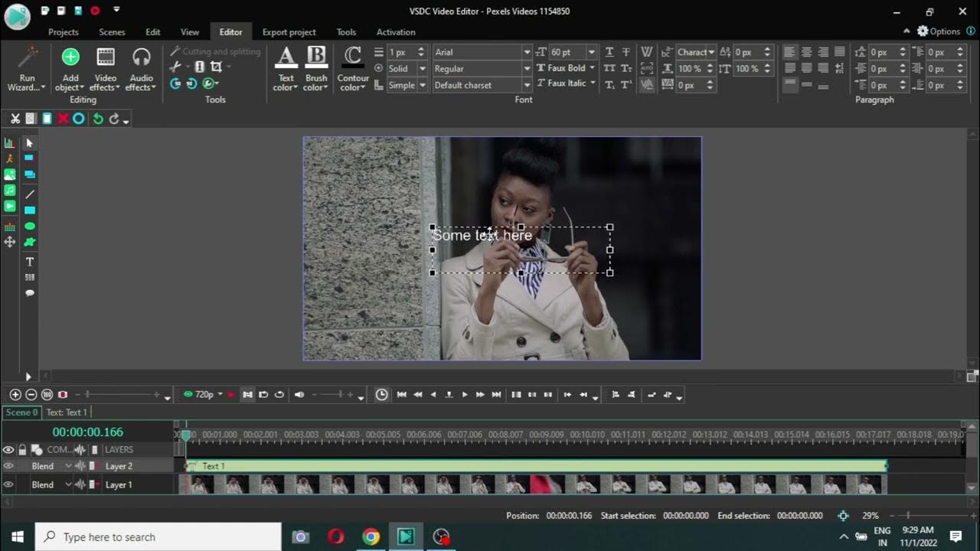Click the red delete X icon
The image size is (980, 551).
click(x=63, y=119)
